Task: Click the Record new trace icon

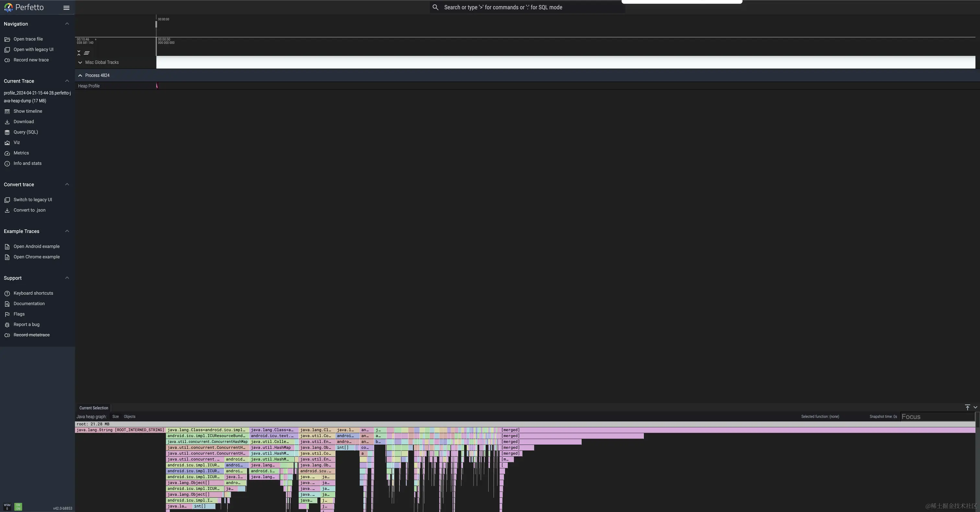Action: tap(7, 60)
